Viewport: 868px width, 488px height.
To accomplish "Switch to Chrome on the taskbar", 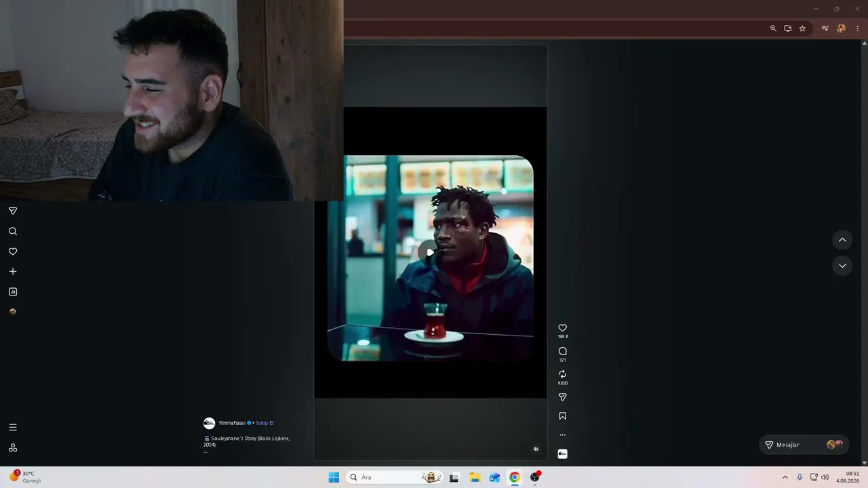I will [515, 477].
